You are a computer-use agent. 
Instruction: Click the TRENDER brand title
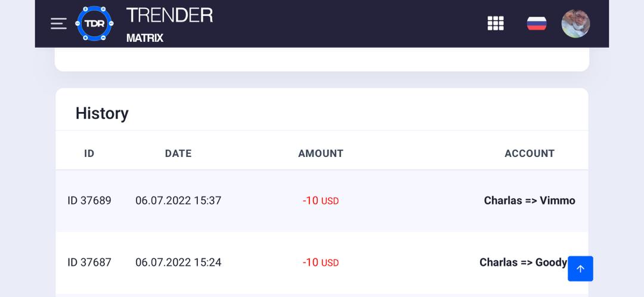coord(169,15)
